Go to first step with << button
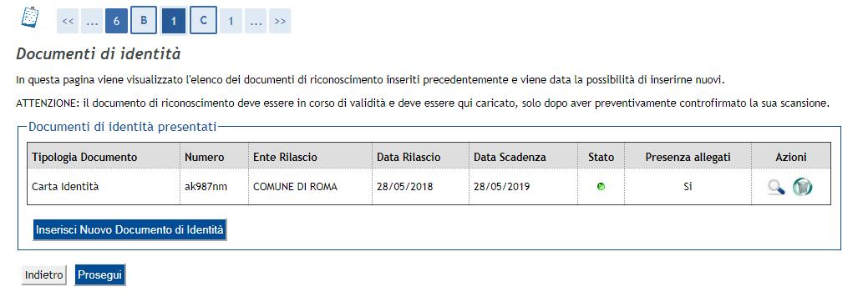868x302 pixels. click(68, 21)
